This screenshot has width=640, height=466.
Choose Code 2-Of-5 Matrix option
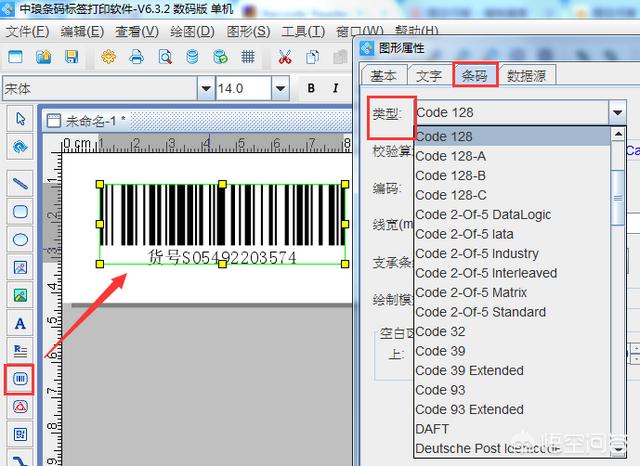tap(512, 293)
